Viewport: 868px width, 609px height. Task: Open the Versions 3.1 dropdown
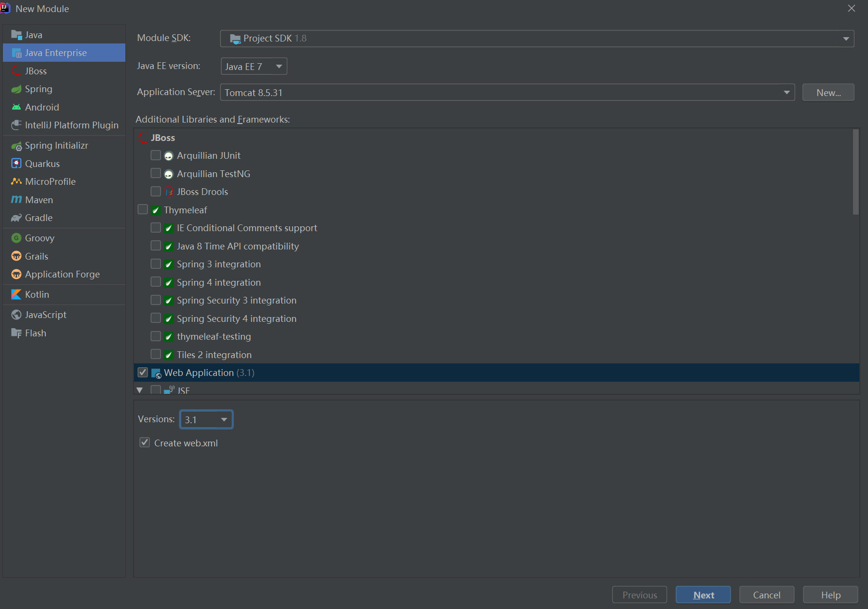coord(206,419)
